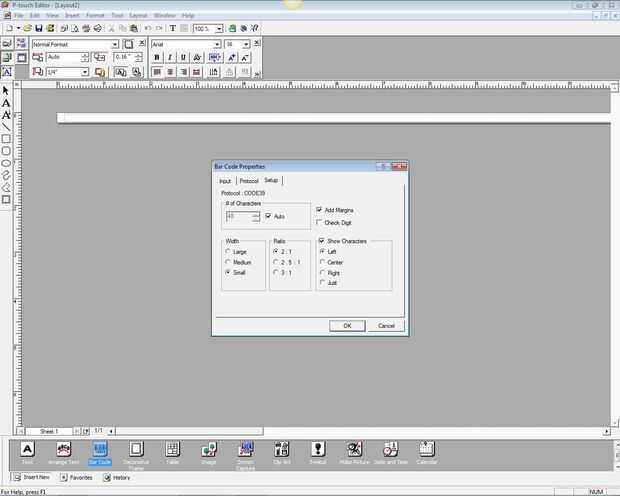Toggle the Auto characters checkbox
The width and height of the screenshot is (620, 496).
pyautogui.click(x=268, y=216)
